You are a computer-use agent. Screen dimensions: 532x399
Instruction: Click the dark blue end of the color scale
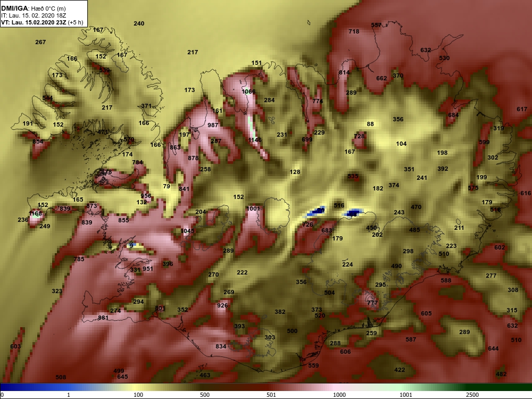tap(10, 387)
